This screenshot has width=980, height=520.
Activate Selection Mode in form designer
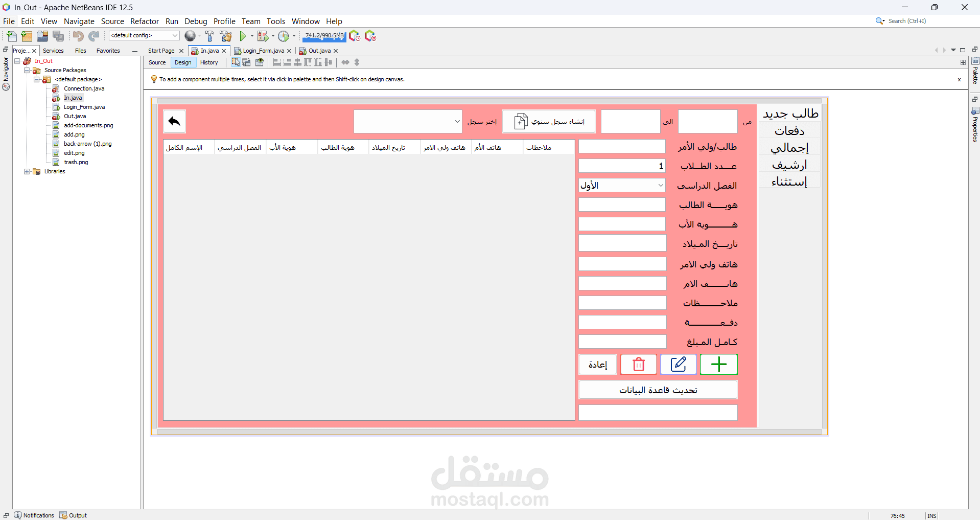tap(236, 62)
